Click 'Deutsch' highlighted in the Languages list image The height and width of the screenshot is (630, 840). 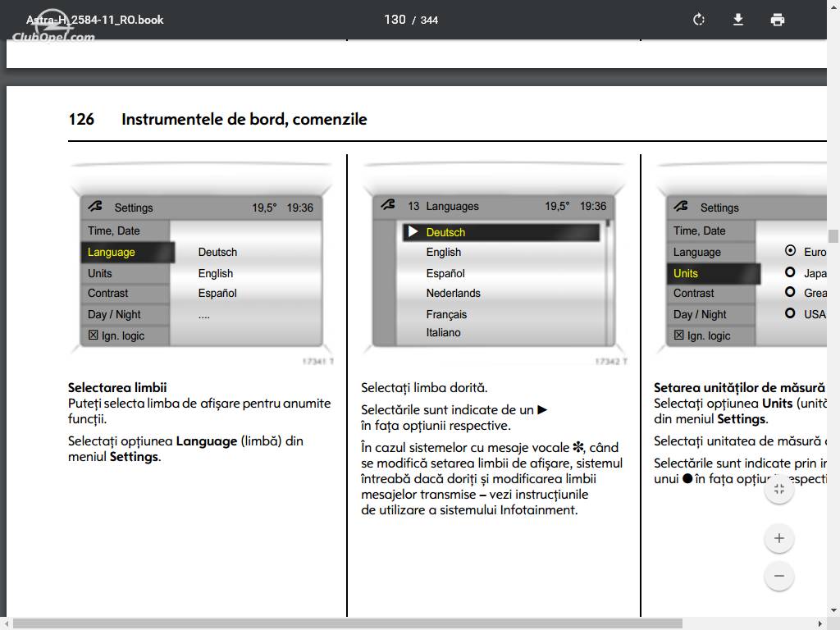click(x=501, y=232)
